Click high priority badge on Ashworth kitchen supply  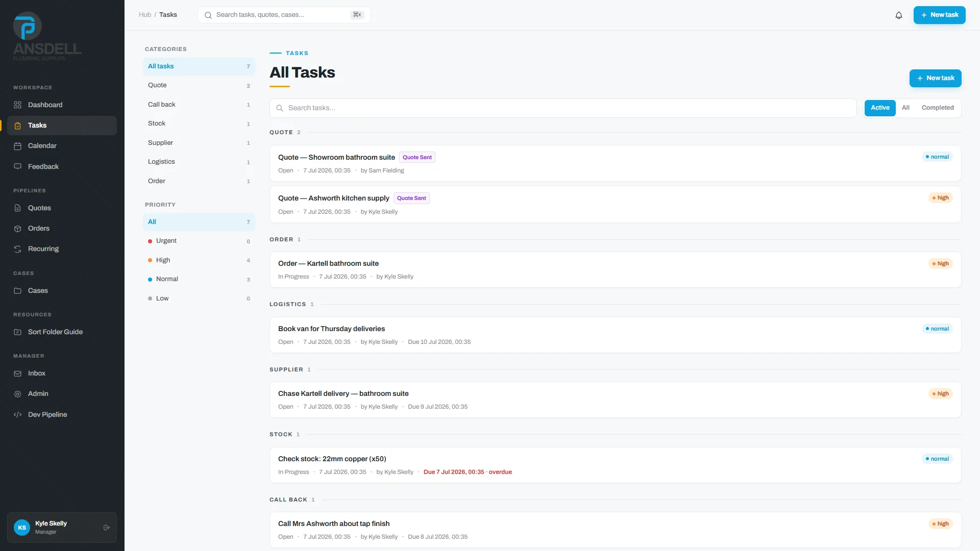pos(940,198)
